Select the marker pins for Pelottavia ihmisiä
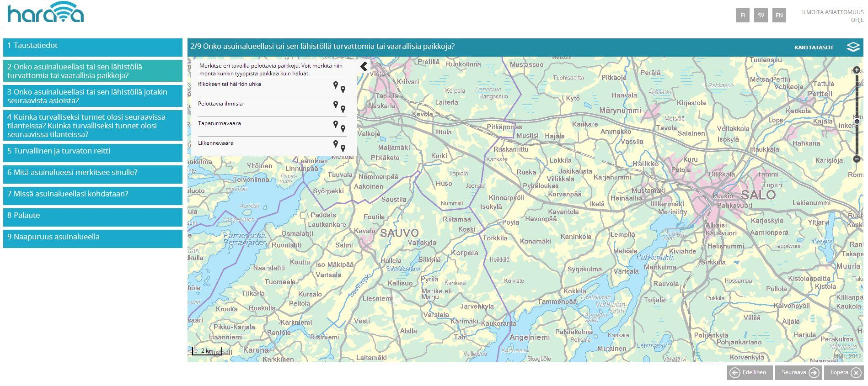Viewport: 868px width, 386px height. [339, 106]
